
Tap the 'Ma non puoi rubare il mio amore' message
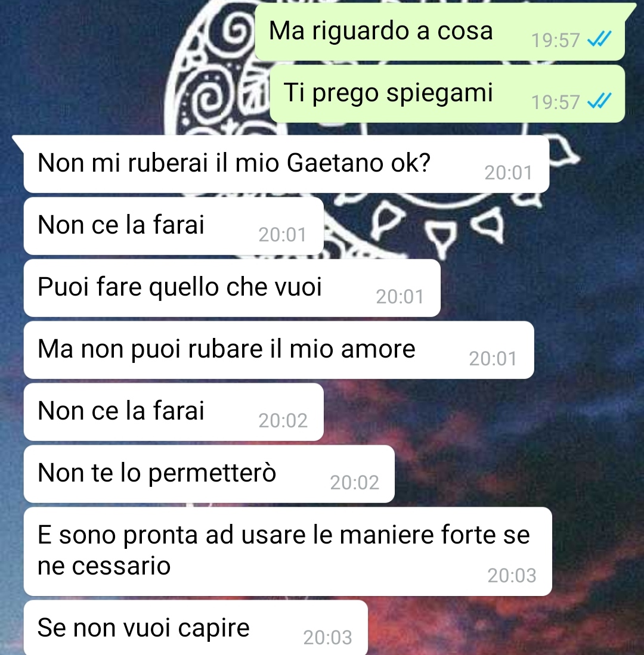pyautogui.click(x=278, y=350)
